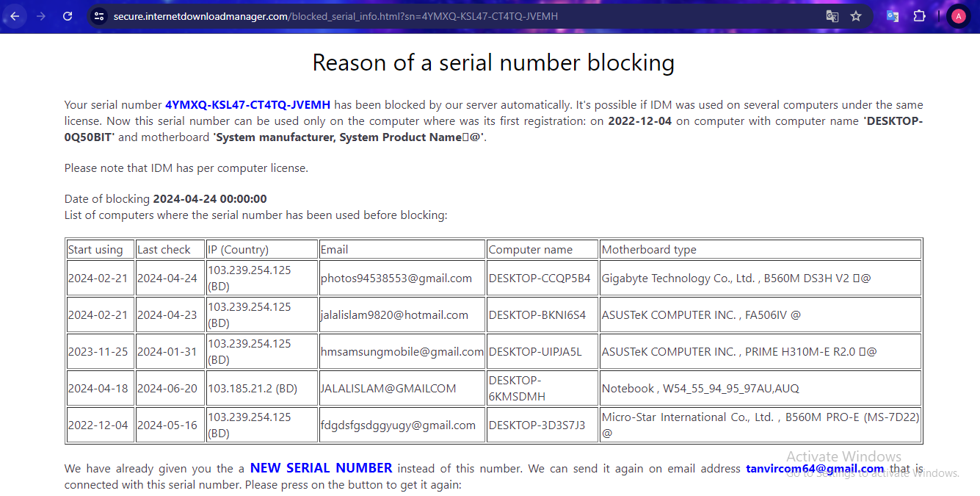Click 'Please note that IDM has per computer license'
This screenshot has height=496, width=980.
186,168
